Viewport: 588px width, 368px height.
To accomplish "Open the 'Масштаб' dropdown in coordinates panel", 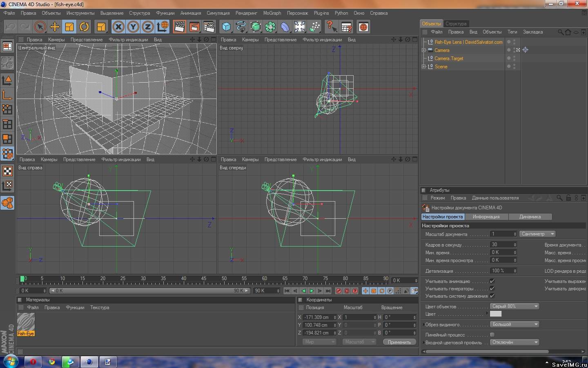I will 359,342.
